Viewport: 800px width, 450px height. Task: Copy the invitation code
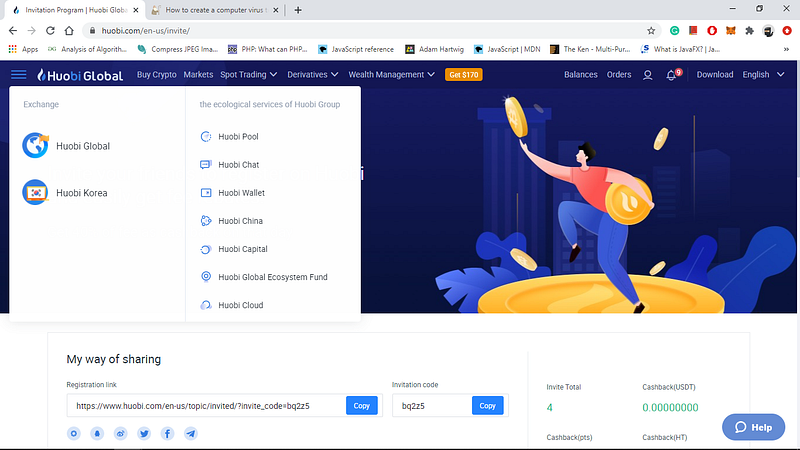487,406
